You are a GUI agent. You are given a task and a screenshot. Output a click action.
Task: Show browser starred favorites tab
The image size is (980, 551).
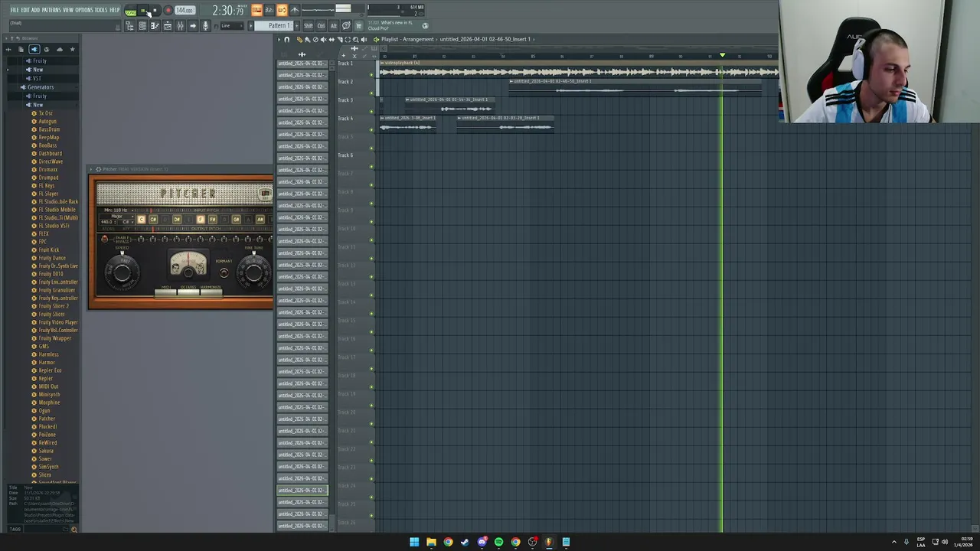[x=73, y=50]
